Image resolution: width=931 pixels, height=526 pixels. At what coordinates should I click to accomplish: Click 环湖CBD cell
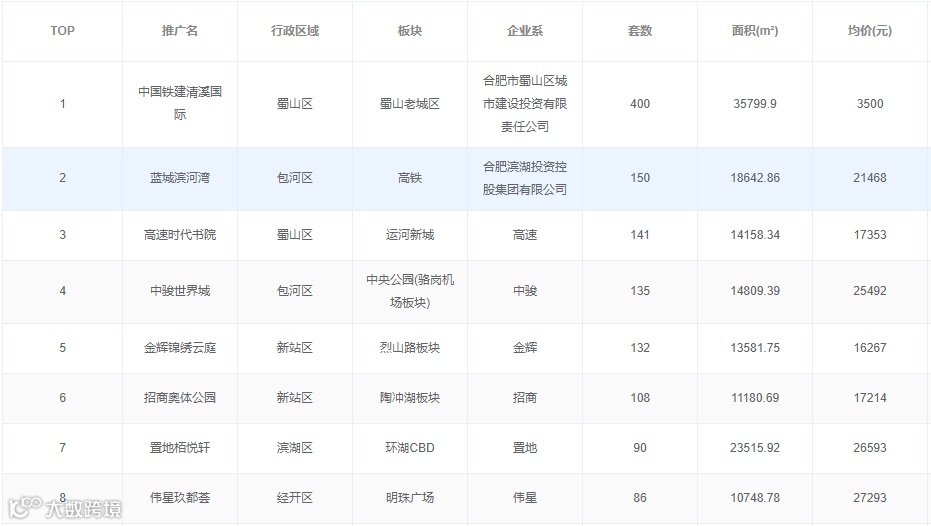pos(410,448)
